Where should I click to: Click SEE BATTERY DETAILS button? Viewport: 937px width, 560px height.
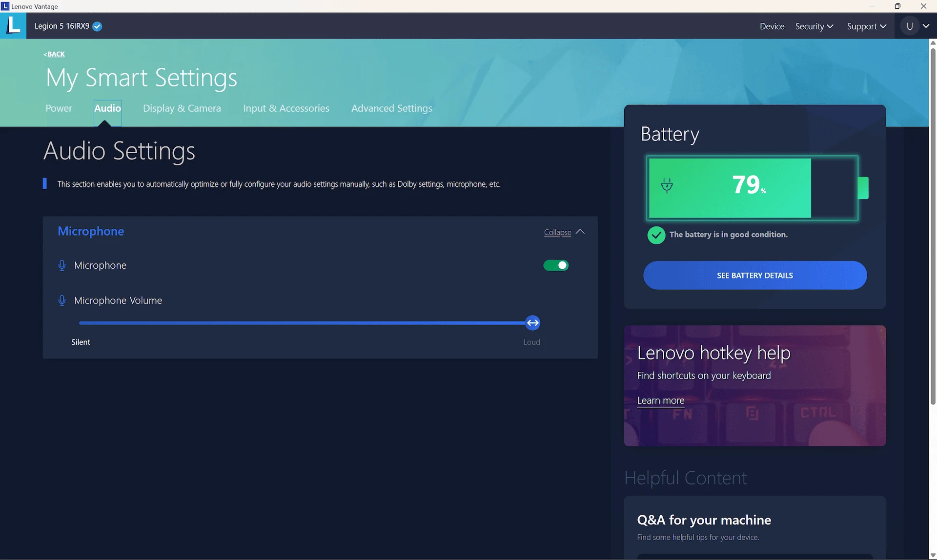(x=755, y=275)
